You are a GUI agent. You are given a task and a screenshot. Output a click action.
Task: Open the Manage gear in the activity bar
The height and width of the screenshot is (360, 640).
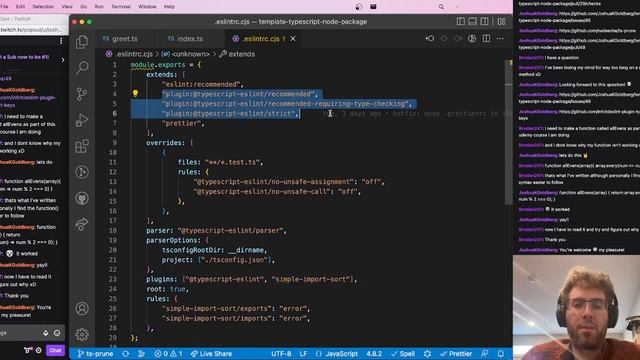tap(82, 335)
